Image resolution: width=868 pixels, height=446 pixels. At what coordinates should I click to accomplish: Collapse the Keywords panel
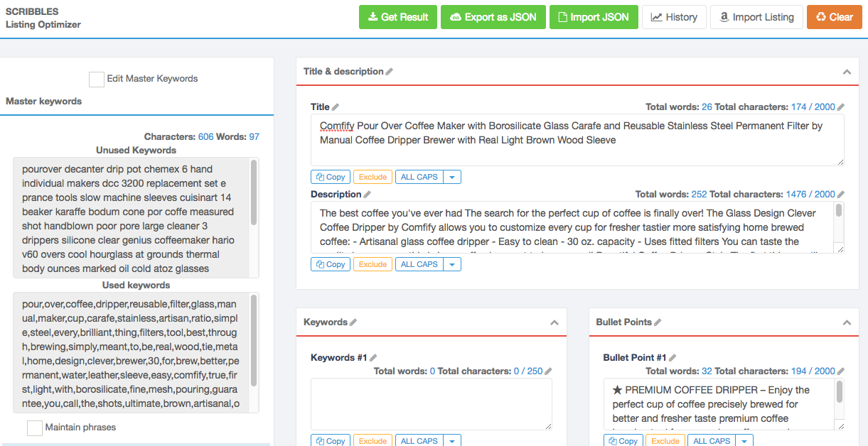tap(554, 322)
